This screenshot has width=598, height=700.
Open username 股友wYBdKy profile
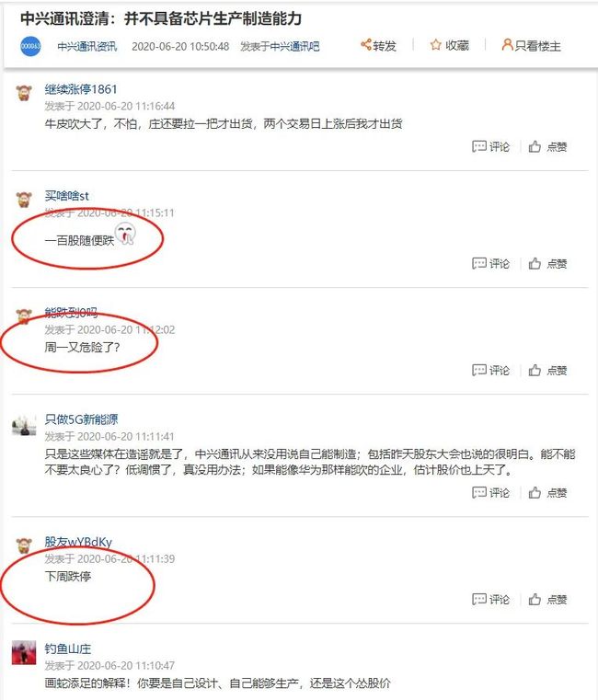pyautogui.click(x=78, y=542)
